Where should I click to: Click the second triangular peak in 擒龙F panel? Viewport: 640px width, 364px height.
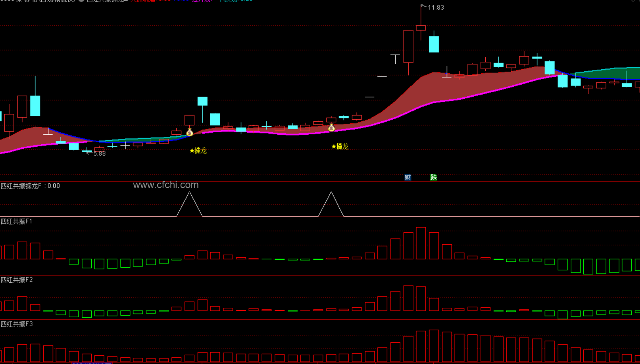(x=331, y=204)
